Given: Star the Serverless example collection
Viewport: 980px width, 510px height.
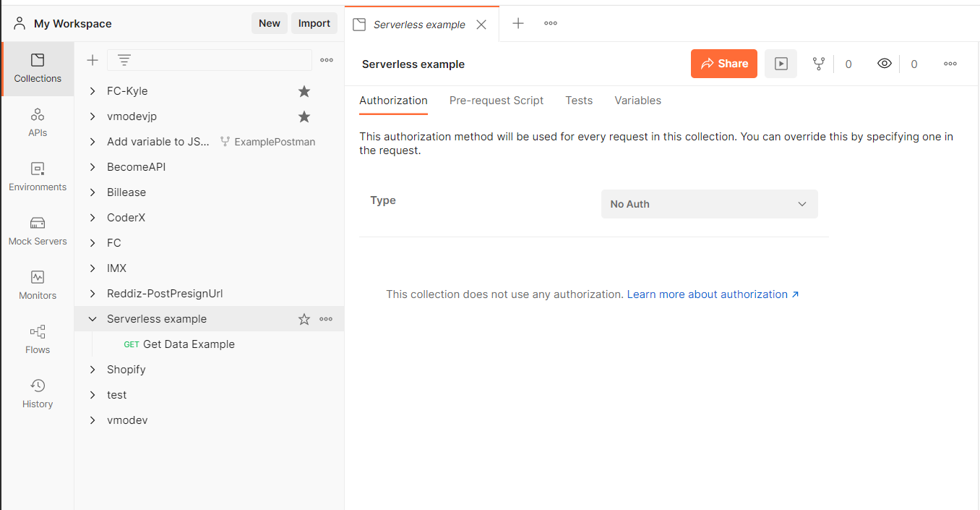Looking at the screenshot, I should click(304, 319).
